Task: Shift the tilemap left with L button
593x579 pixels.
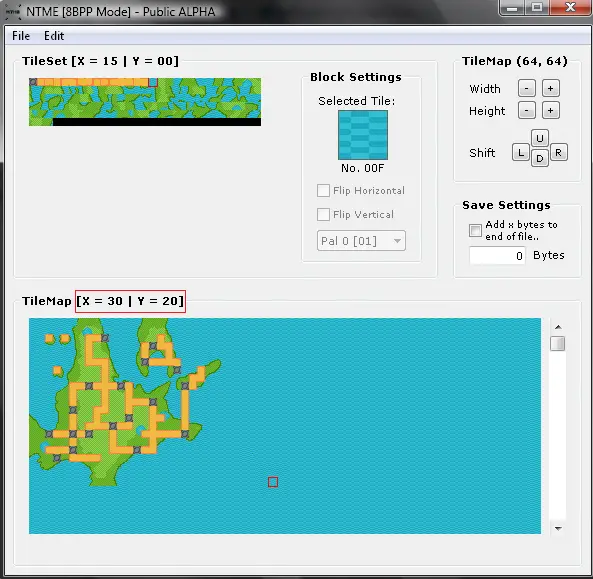Action: pyautogui.click(x=521, y=153)
